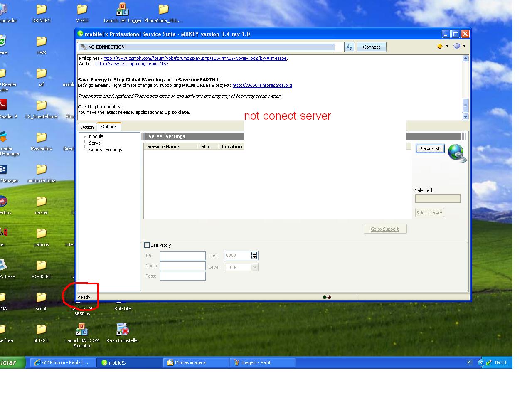Click the Selected server field
This screenshot has height=399, width=532.
[x=438, y=199]
